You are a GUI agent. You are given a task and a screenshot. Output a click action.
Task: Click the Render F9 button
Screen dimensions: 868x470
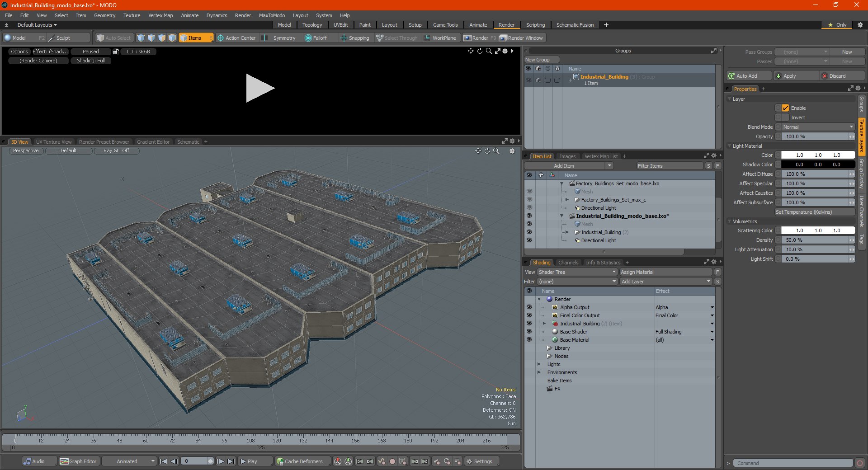pos(480,38)
